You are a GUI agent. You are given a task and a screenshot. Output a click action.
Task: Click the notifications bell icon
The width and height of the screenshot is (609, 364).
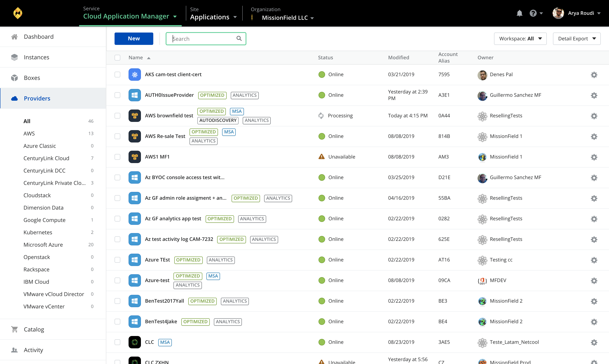click(519, 13)
